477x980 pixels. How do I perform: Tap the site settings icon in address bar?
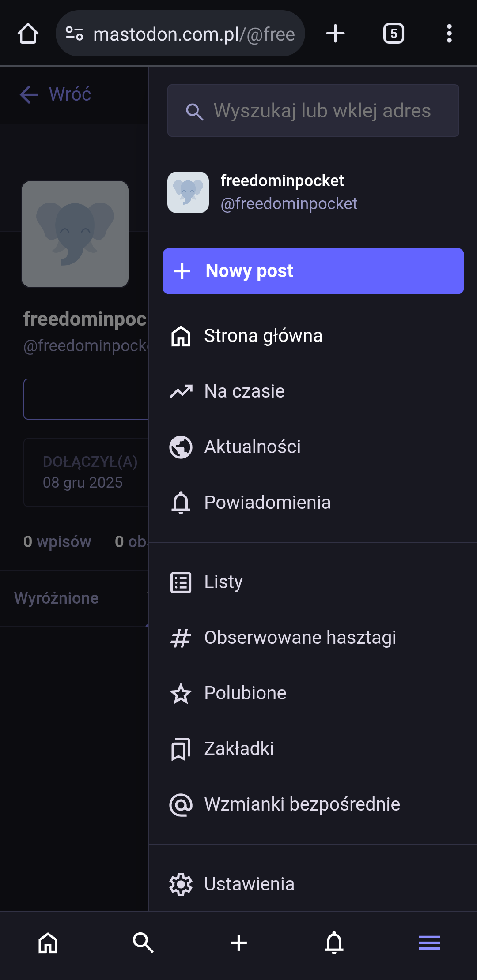74,34
